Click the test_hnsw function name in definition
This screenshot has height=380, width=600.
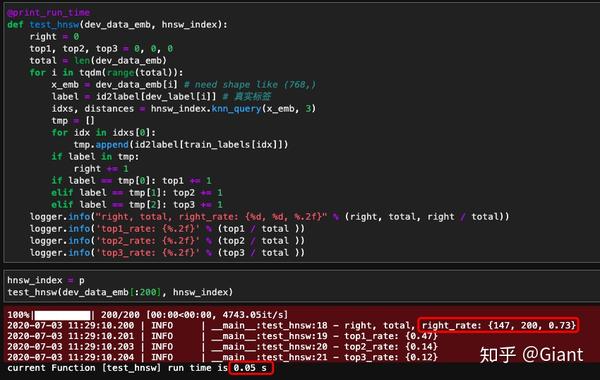[x=54, y=25]
